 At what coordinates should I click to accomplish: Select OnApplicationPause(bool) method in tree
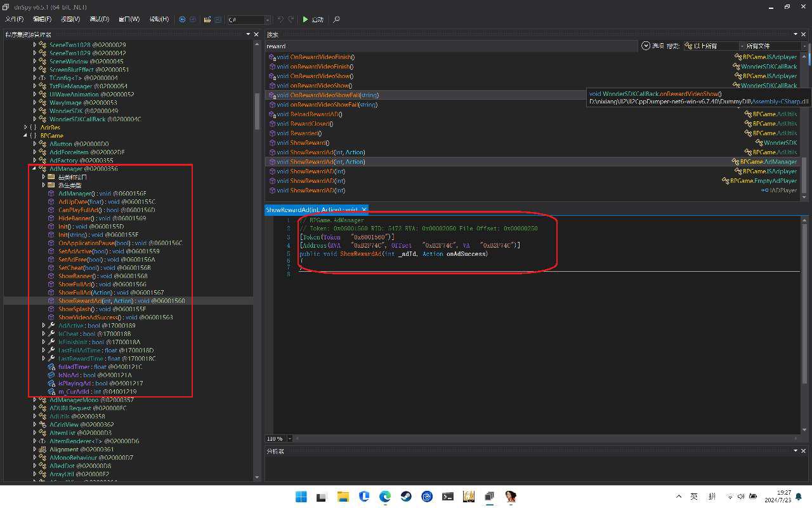click(x=120, y=243)
